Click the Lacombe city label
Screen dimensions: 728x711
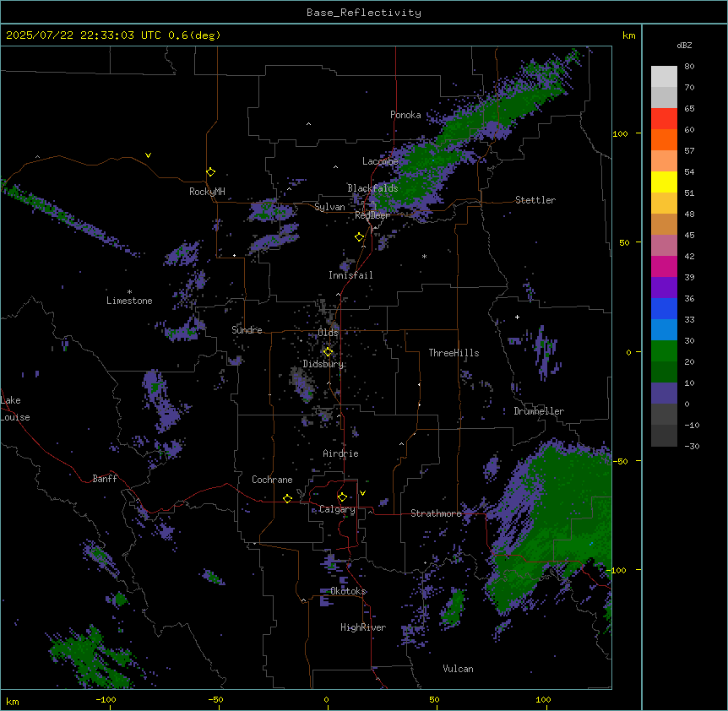380,161
